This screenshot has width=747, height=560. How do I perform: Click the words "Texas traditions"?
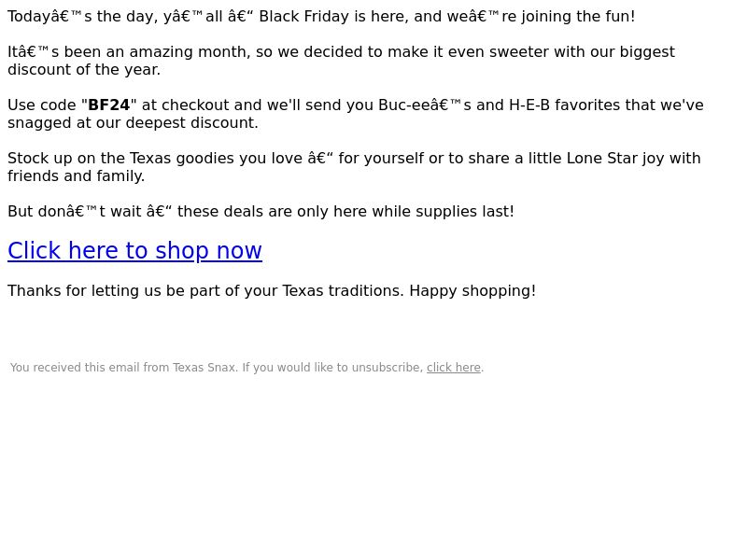tap(343, 290)
